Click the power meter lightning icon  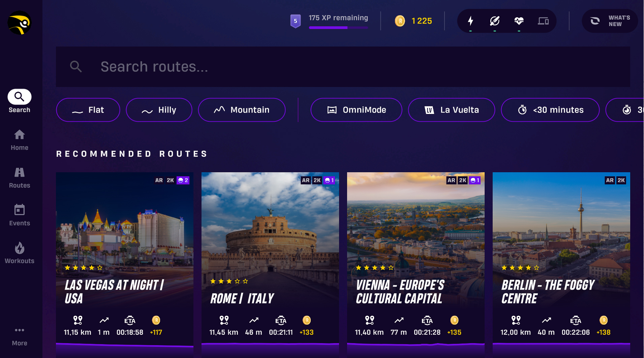(x=470, y=21)
